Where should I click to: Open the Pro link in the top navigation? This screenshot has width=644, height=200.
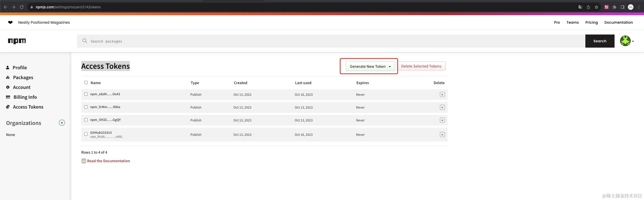coord(557,22)
